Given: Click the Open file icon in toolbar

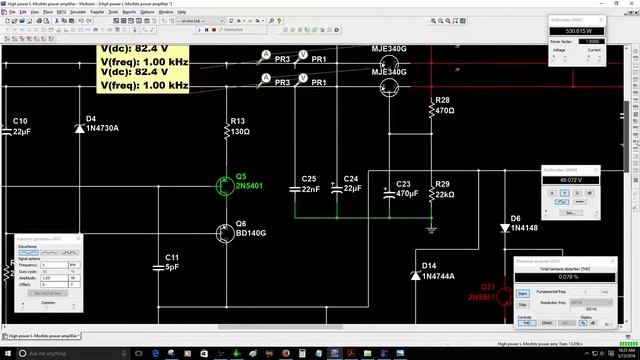Looking at the screenshot, I should click(14, 21).
